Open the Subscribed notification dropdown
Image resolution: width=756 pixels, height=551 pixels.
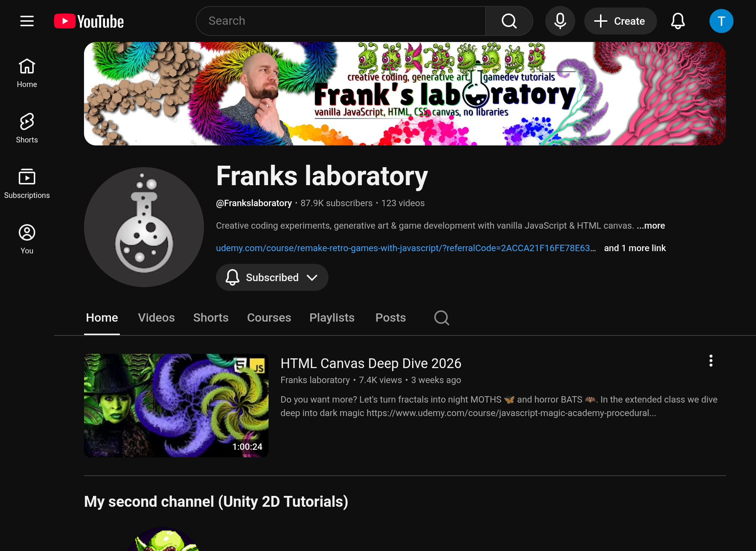[272, 277]
